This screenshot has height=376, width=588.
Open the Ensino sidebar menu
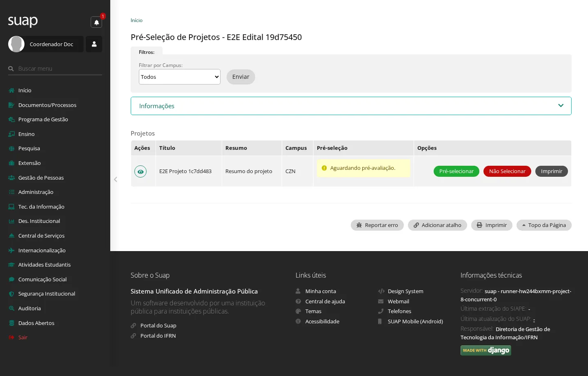(x=55, y=134)
